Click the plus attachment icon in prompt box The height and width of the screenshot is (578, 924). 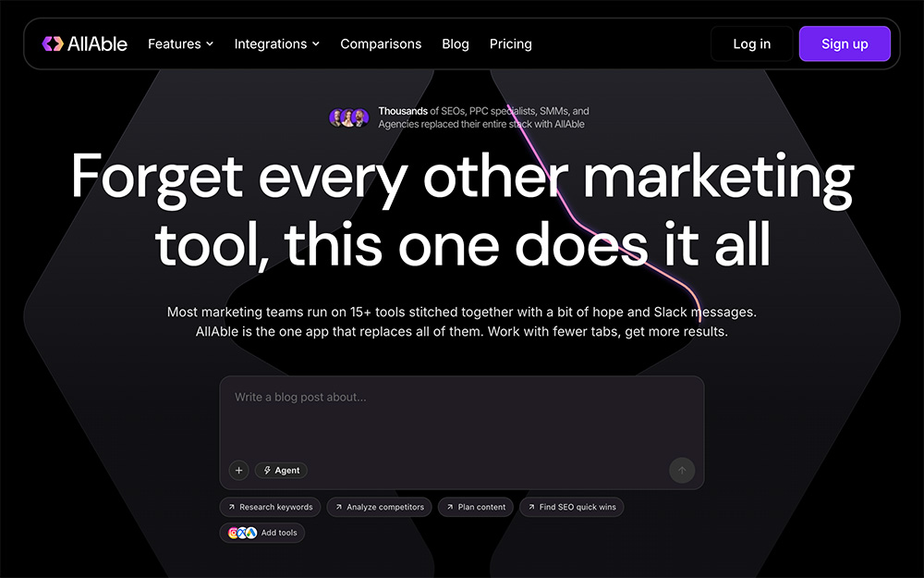(x=238, y=470)
